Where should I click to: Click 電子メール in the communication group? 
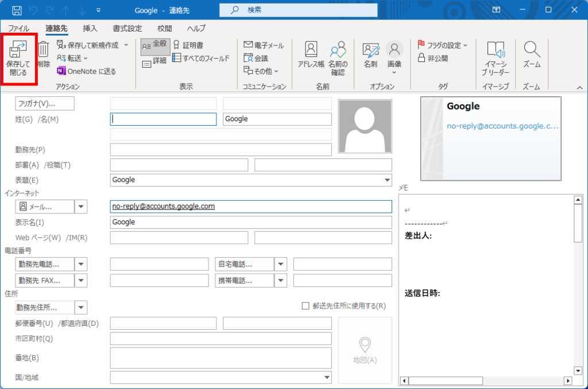click(264, 45)
